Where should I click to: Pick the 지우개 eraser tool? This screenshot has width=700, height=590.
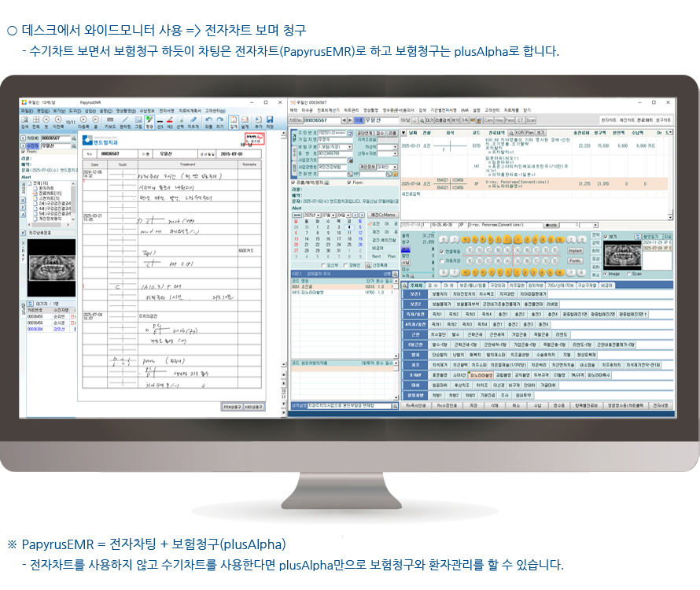193,120
